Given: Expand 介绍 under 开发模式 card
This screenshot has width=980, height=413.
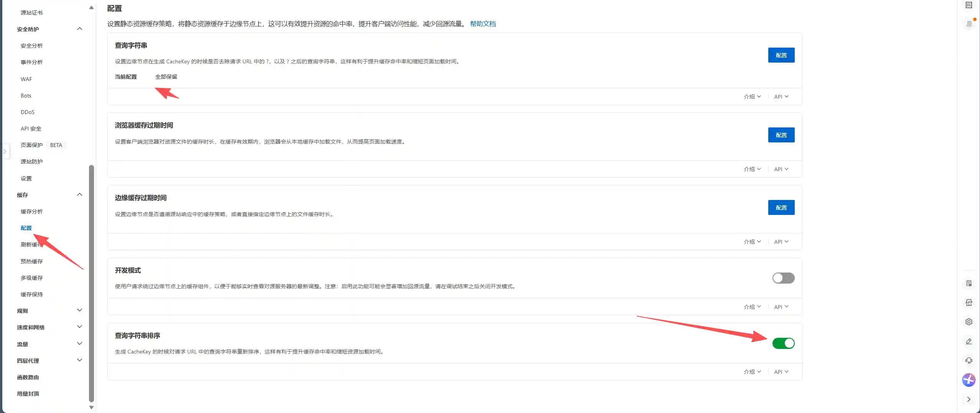Looking at the screenshot, I should 752,307.
